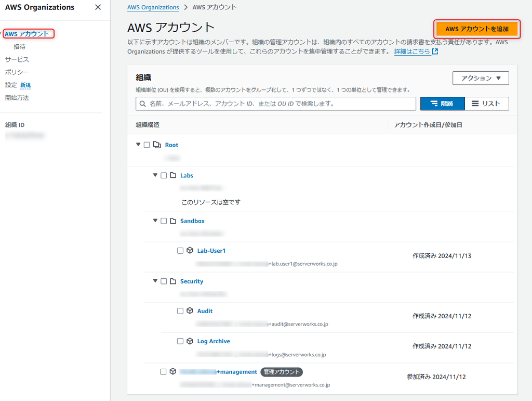
Task: Open ポリシー in the sidebar
Action: (17, 72)
